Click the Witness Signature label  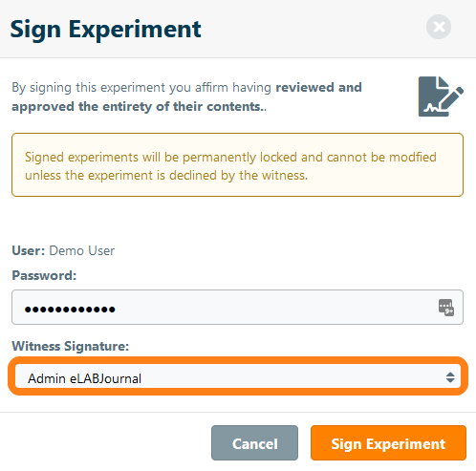tap(70, 346)
